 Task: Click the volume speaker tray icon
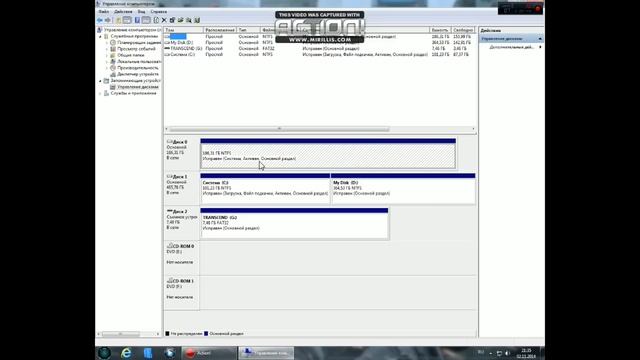507,353
